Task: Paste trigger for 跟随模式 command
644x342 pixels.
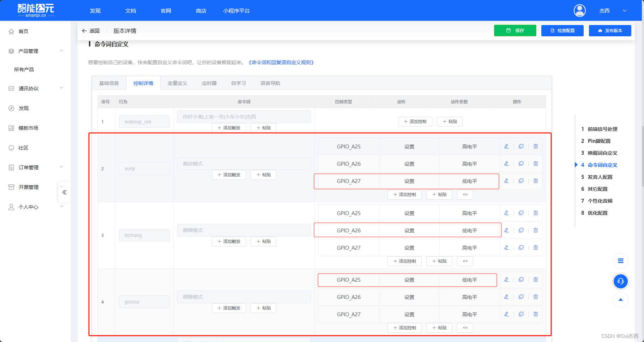Action: (263, 308)
